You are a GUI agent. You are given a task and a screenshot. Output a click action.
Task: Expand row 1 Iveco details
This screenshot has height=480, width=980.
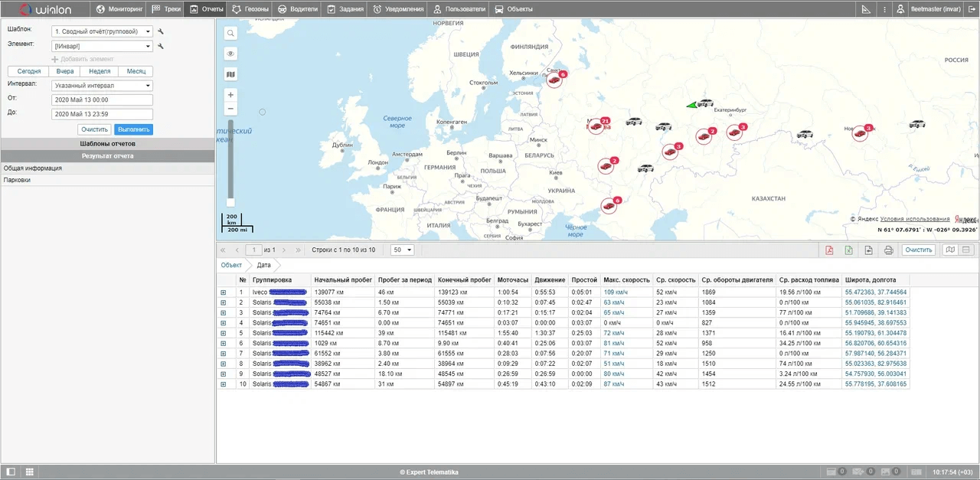(224, 292)
